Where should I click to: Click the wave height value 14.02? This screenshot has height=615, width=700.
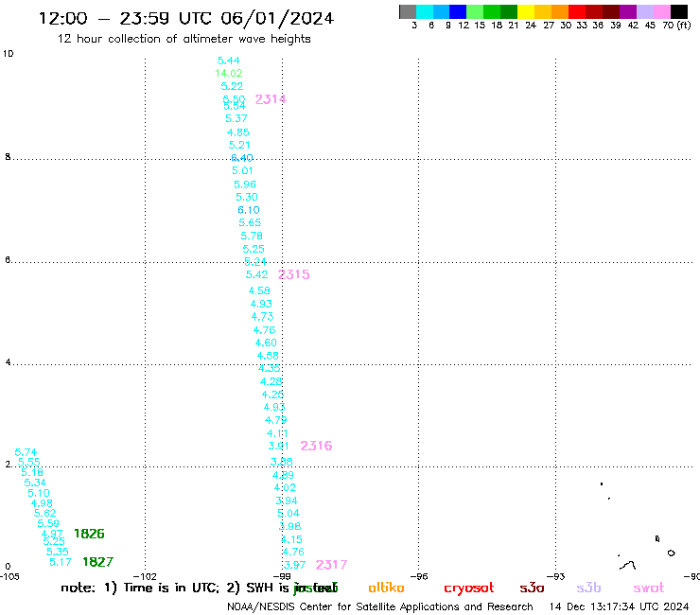tap(229, 73)
